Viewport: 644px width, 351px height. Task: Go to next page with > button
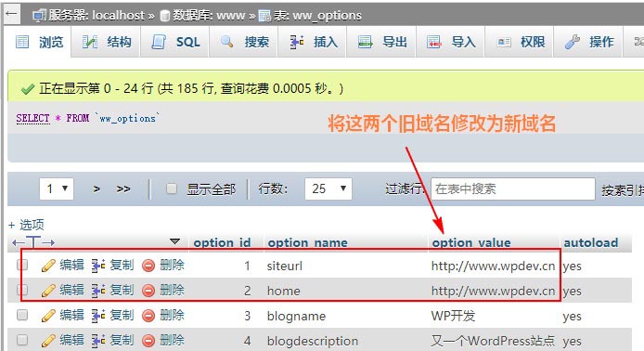coord(97,188)
